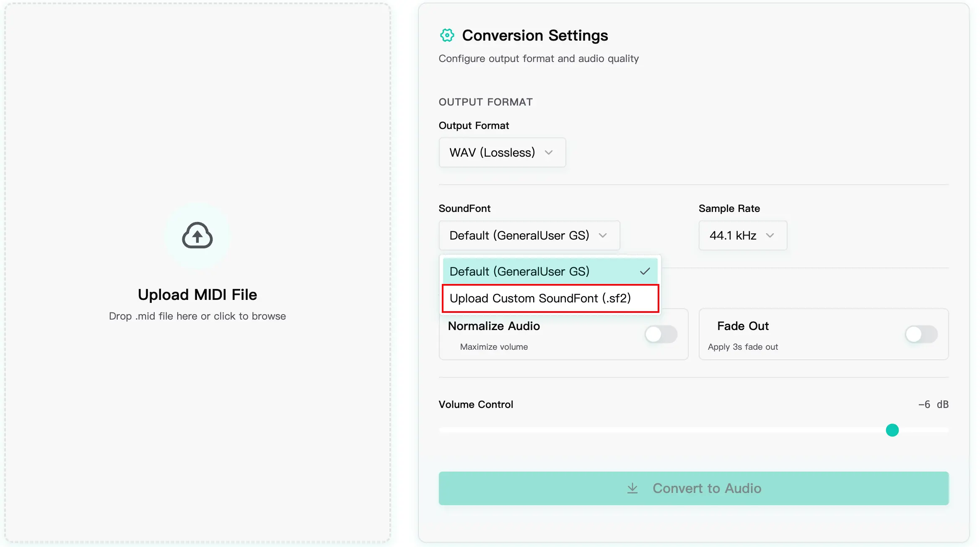
Task: Click the download arrow icon on Convert button
Action: pyautogui.click(x=632, y=488)
